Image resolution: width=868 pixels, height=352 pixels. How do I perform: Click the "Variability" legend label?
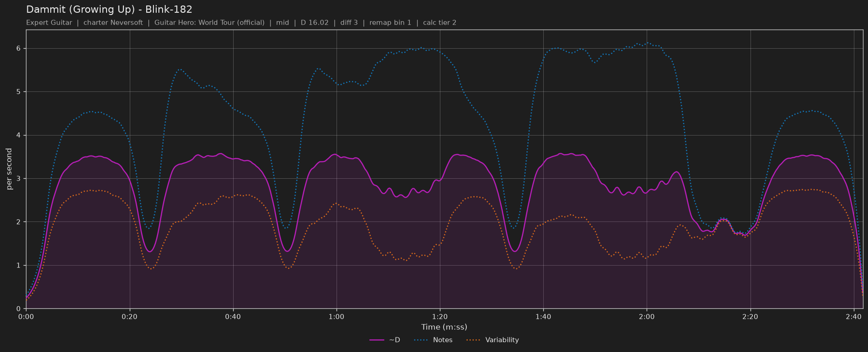tap(502, 340)
